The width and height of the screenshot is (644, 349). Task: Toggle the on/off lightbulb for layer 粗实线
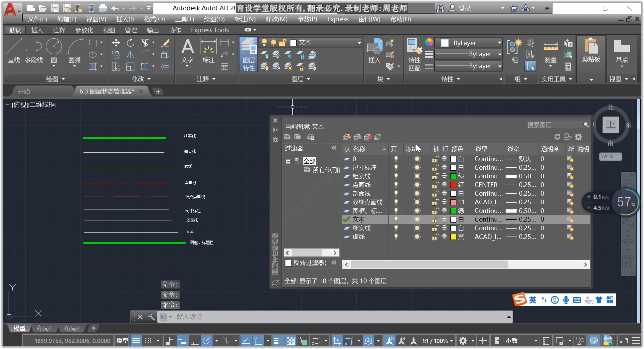pyautogui.click(x=396, y=176)
